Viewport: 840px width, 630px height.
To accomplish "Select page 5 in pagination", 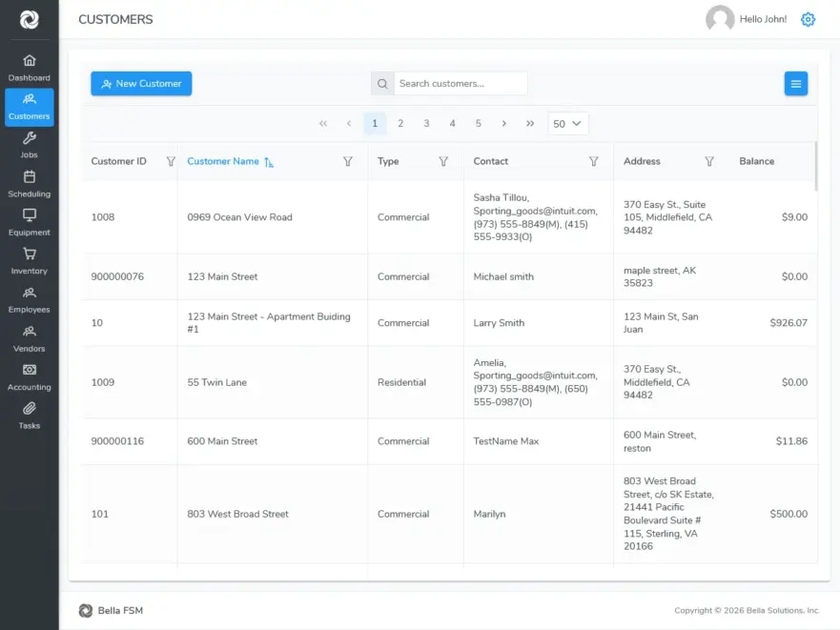I will [x=478, y=123].
